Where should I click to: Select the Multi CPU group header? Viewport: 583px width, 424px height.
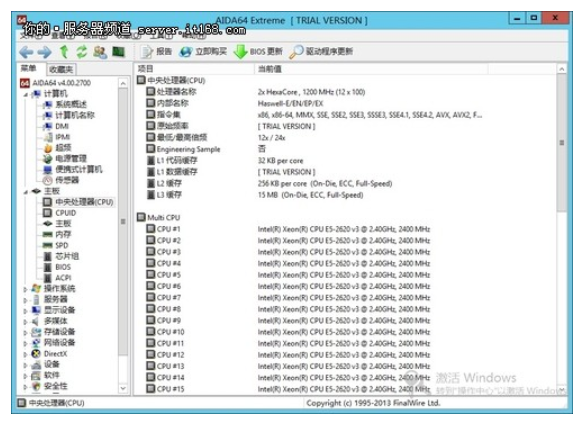coord(158,218)
